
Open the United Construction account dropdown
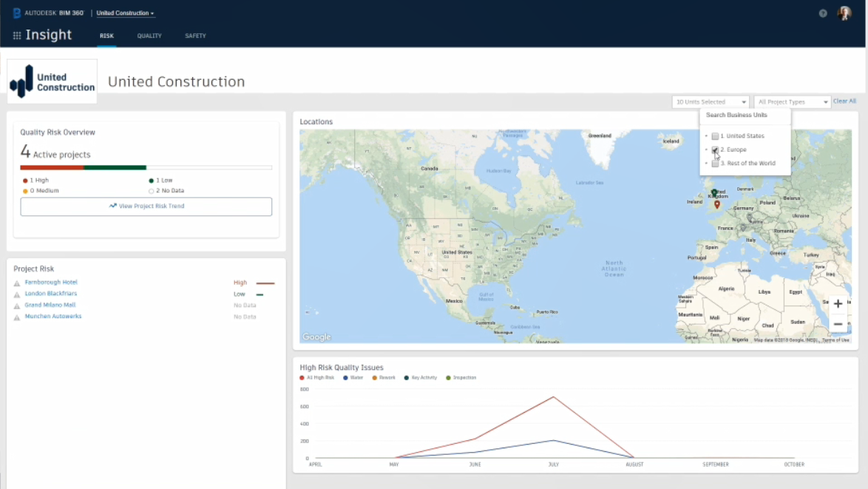[126, 13]
